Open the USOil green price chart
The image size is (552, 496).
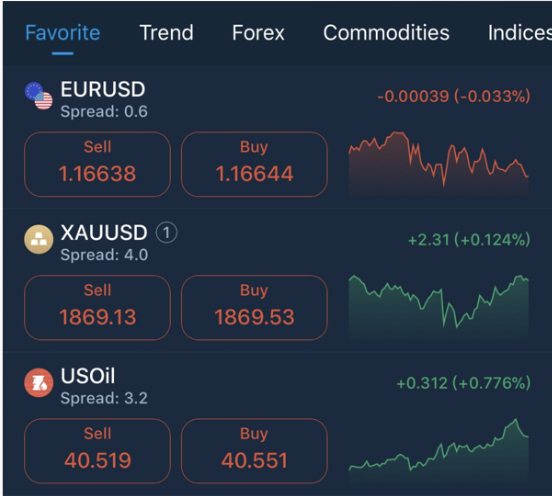(x=439, y=450)
